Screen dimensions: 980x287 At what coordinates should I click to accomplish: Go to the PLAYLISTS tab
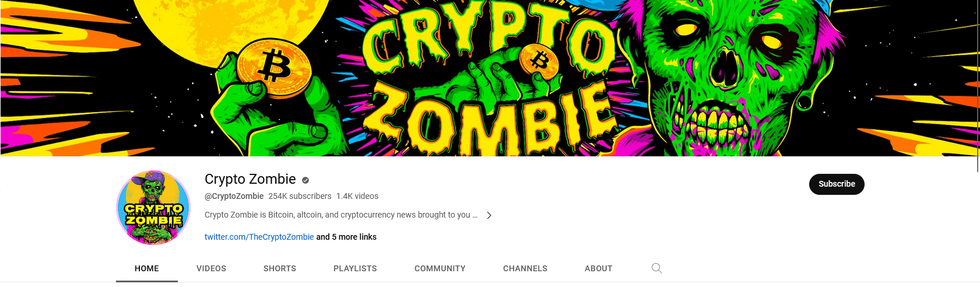tap(355, 268)
